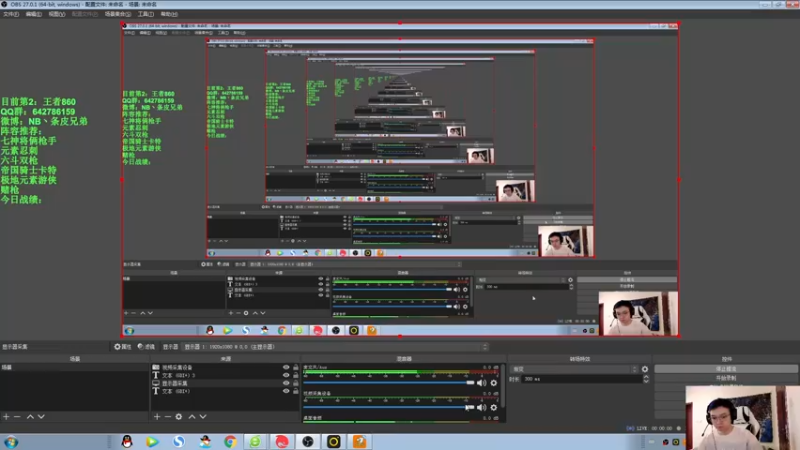Open the Windows Start menu
Viewport: 800px width, 450px height.
pos(11,442)
